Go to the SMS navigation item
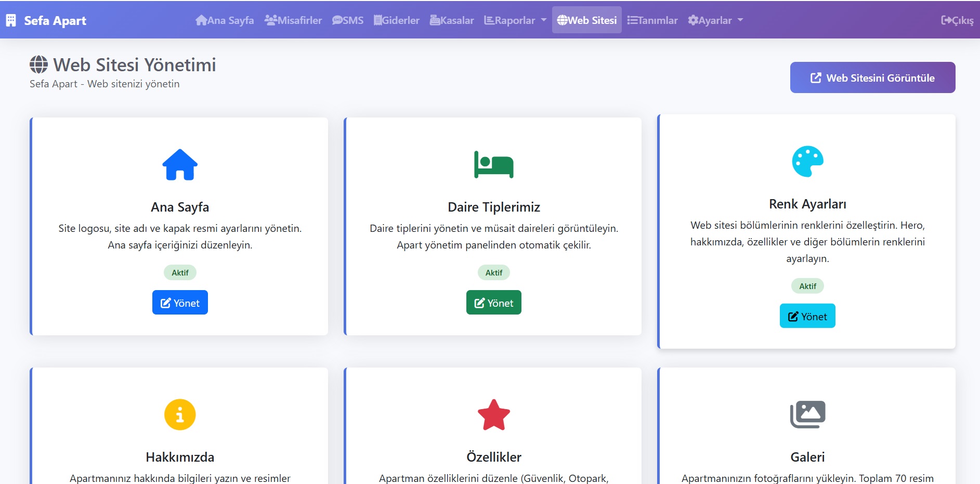 coord(348,20)
